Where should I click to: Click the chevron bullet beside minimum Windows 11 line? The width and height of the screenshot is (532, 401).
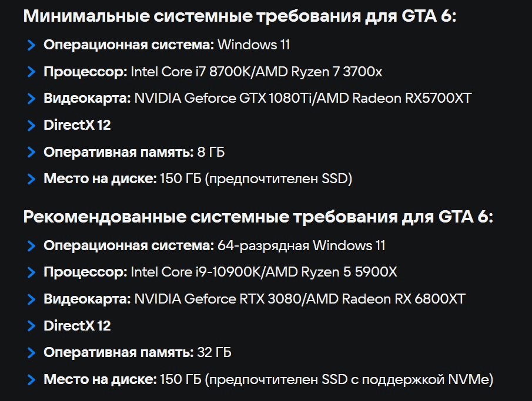point(31,45)
